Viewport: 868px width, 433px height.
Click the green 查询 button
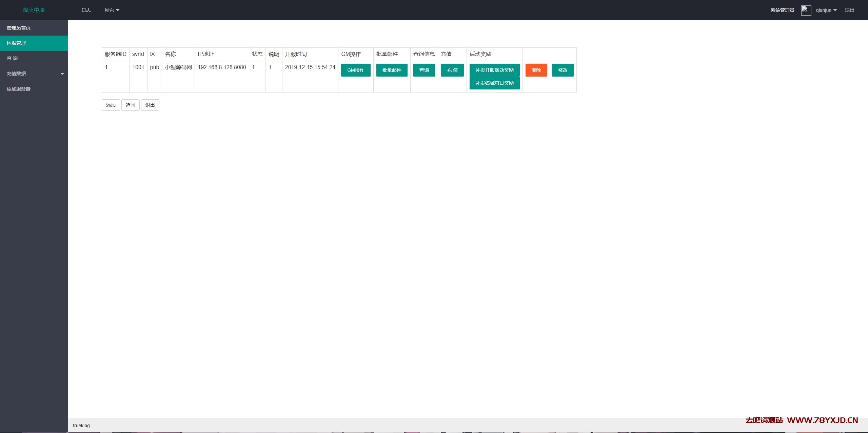click(424, 70)
